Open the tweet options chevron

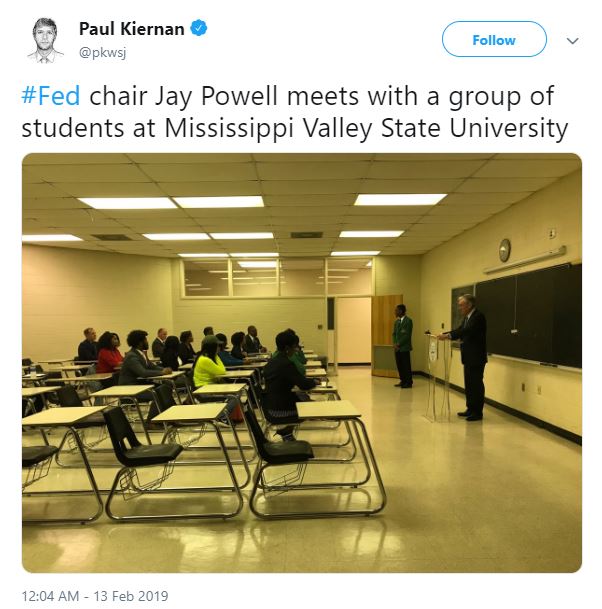point(573,41)
